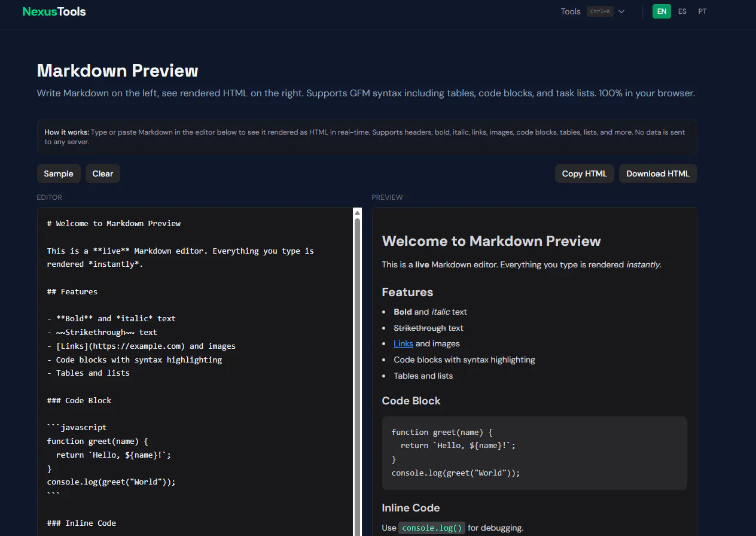Click the 'Inline Code' heading in preview
This screenshot has width=756, height=536.
[x=411, y=508]
